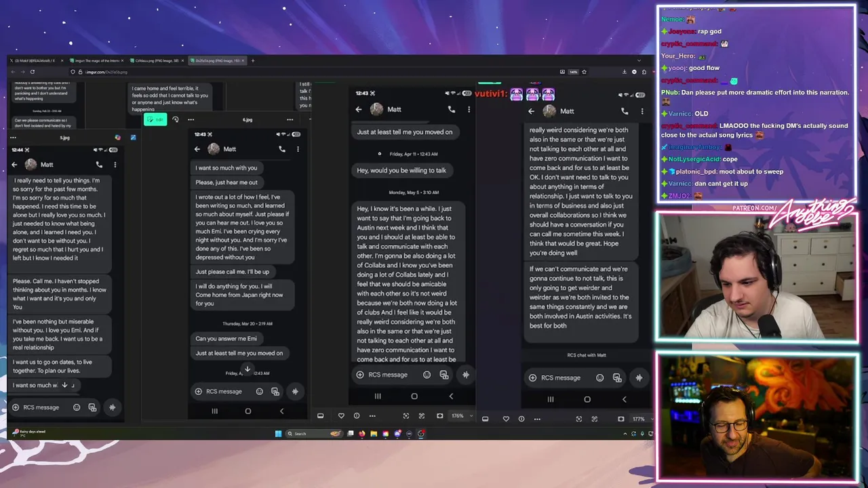The image size is (868, 488).
Task: Tap the voice message button in the 177% viewer's chat
Action: pos(639,378)
